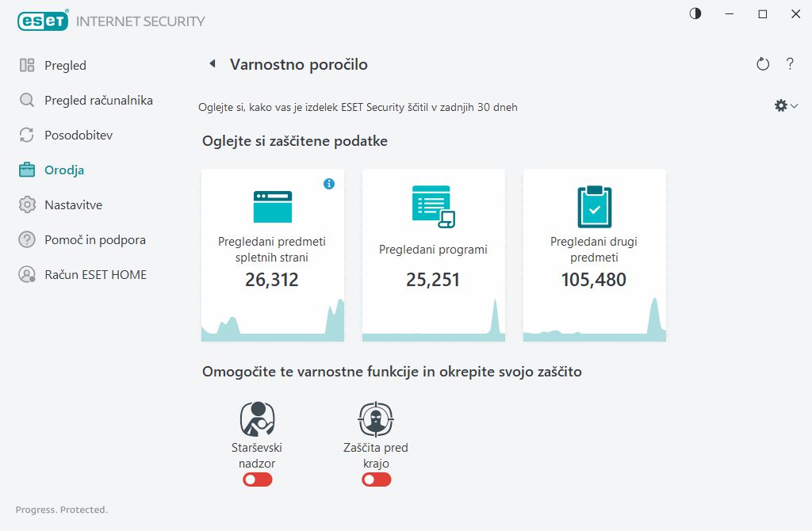Toggle the contrast mode icon in the title bar

pyautogui.click(x=695, y=13)
